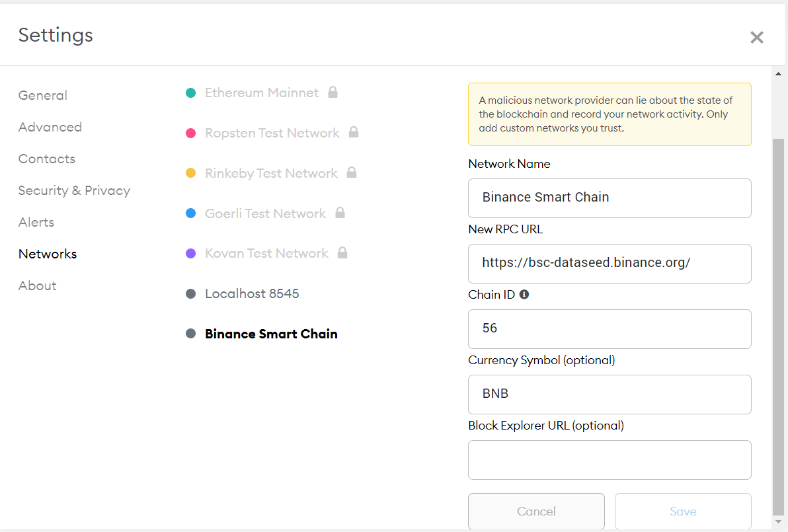Select Ethereum Mainnet in the network list
788x532 pixels.
point(262,93)
